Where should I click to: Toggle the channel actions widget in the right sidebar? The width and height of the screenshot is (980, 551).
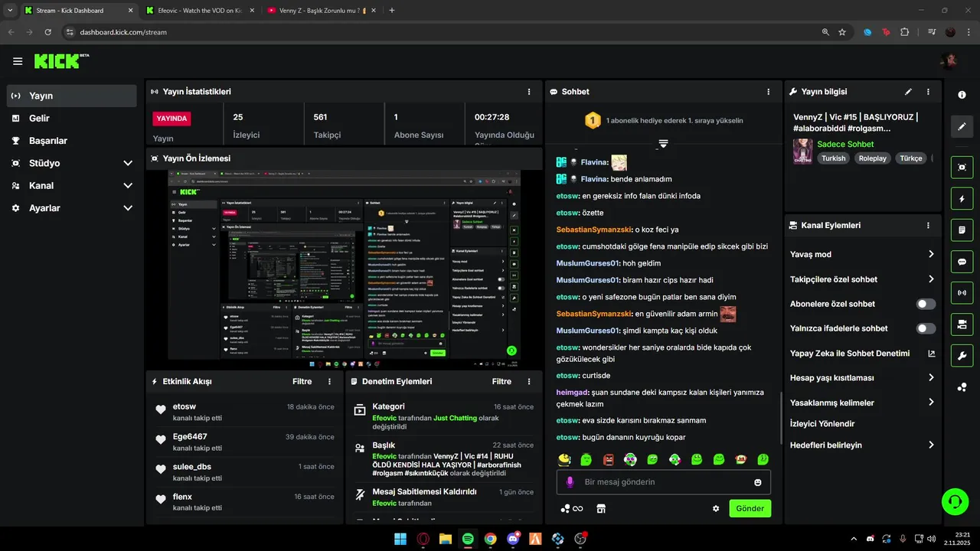(962, 324)
